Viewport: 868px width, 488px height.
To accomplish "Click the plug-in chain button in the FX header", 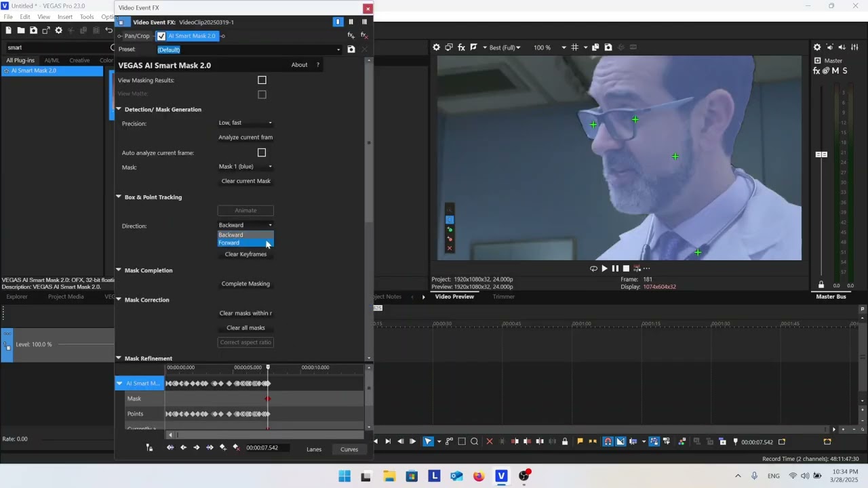I will (351, 35).
